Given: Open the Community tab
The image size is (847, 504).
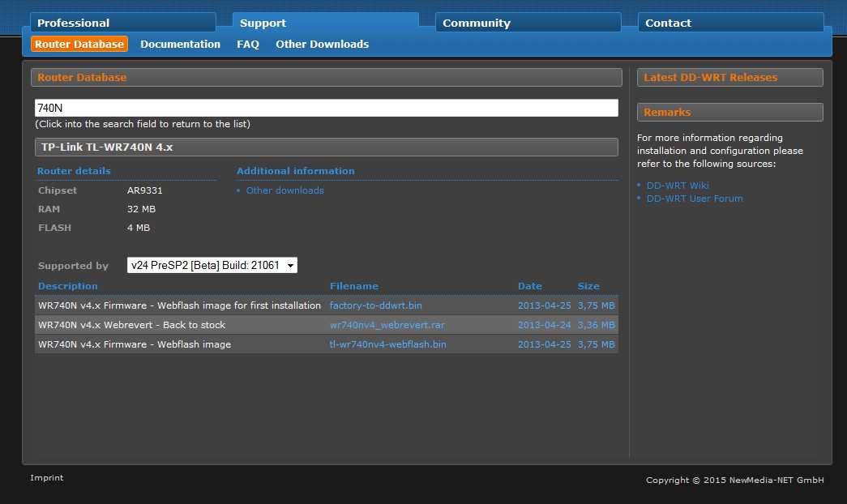Looking at the screenshot, I should tap(528, 23).
